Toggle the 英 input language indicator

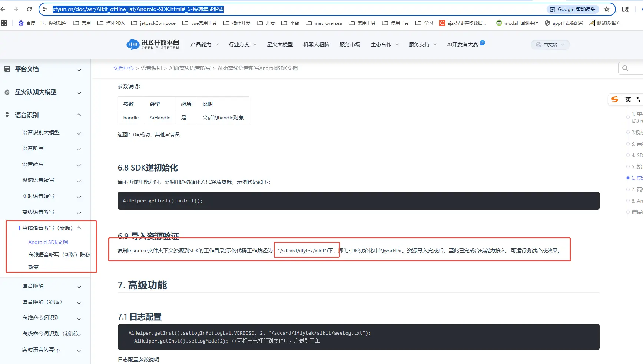628,99
